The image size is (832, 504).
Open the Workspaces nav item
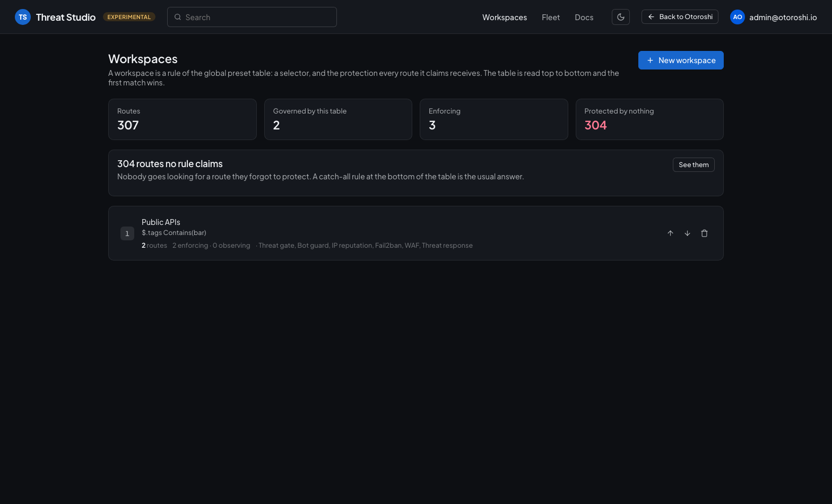point(505,17)
